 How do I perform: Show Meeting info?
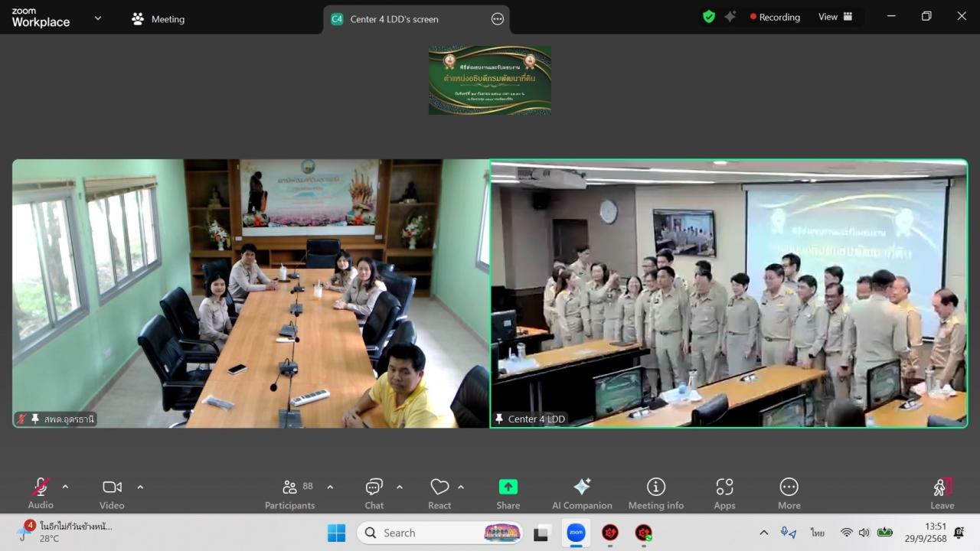(655, 493)
